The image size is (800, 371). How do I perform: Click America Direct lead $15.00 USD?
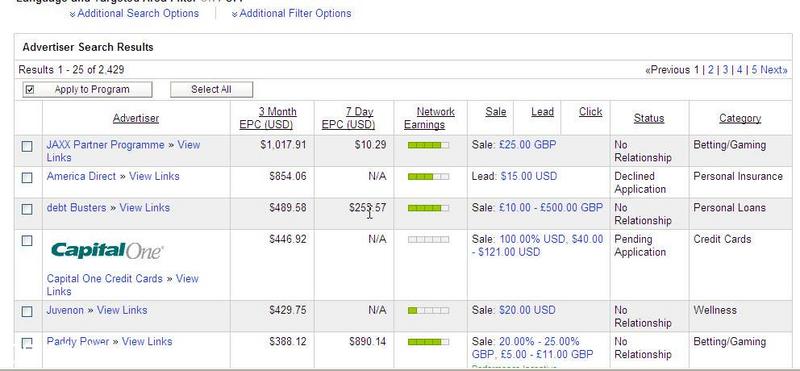[529, 177]
